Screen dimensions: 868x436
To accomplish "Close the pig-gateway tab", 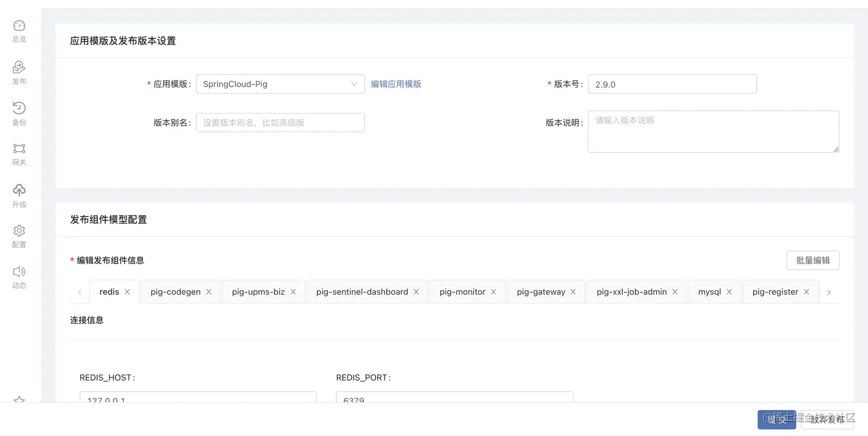I will tap(573, 292).
